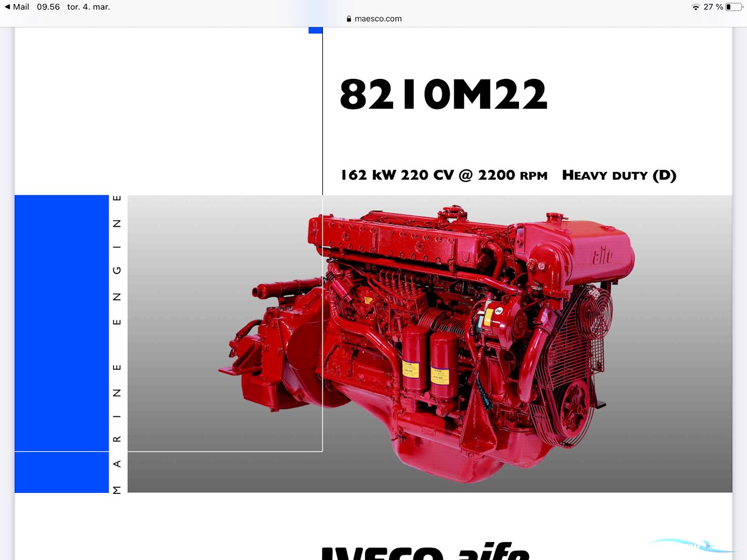The height and width of the screenshot is (560, 747).
Task: Tap the IVECO aifo logo at bottom
Action: pos(426,552)
